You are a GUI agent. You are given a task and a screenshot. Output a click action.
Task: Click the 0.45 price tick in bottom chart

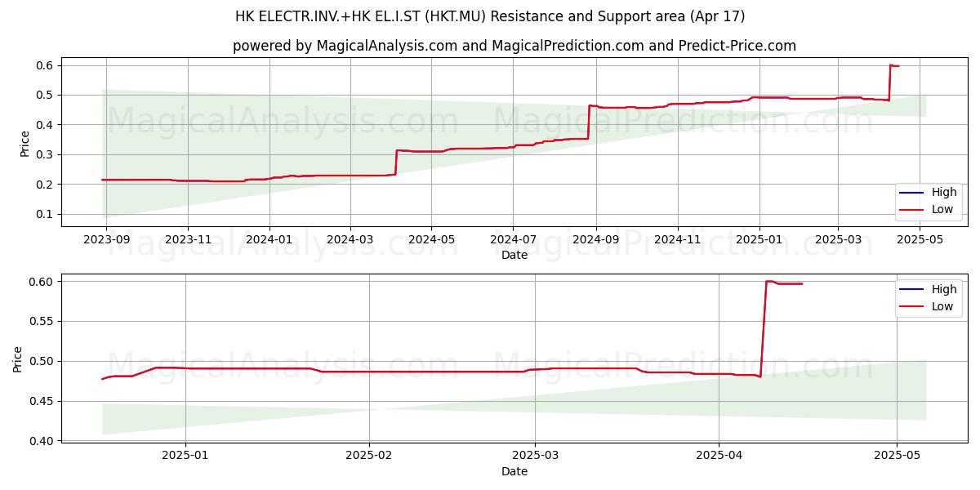click(42, 402)
